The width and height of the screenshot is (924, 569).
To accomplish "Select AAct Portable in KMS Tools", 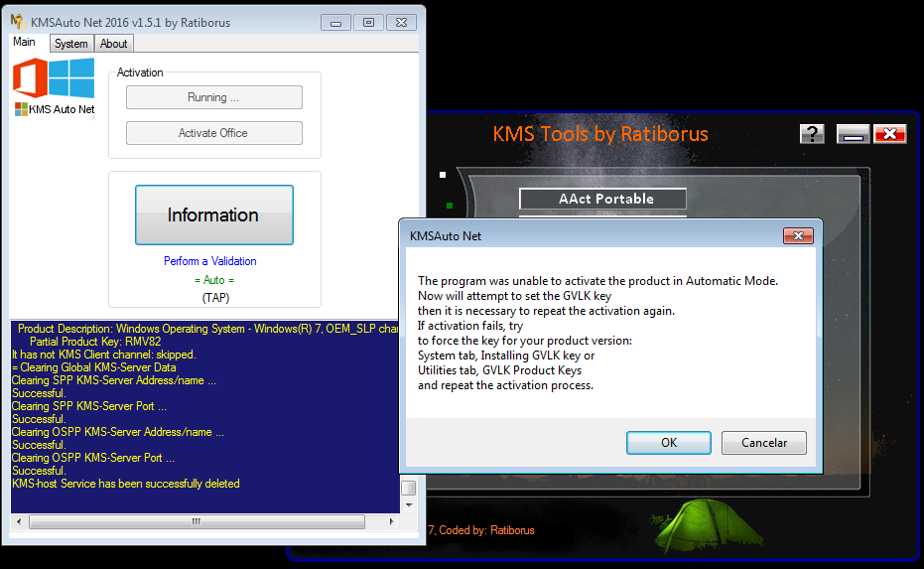I will [x=602, y=199].
